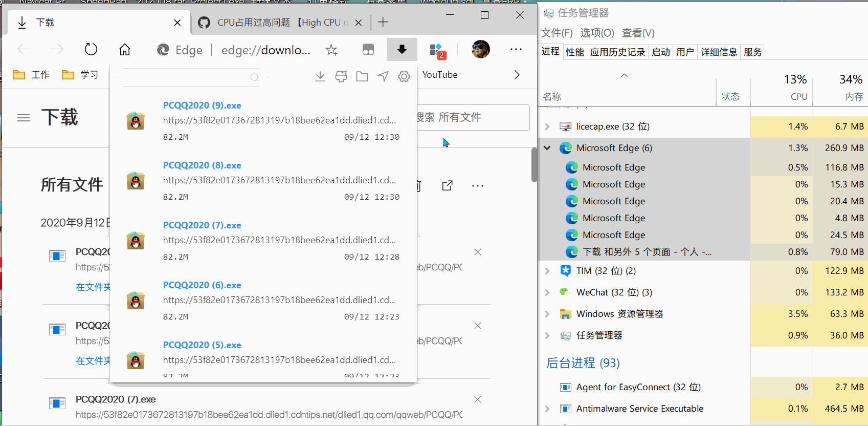Open the Tampermonkey extension icon in Edge toolbar
This screenshot has height=426, width=868.
[368, 50]
